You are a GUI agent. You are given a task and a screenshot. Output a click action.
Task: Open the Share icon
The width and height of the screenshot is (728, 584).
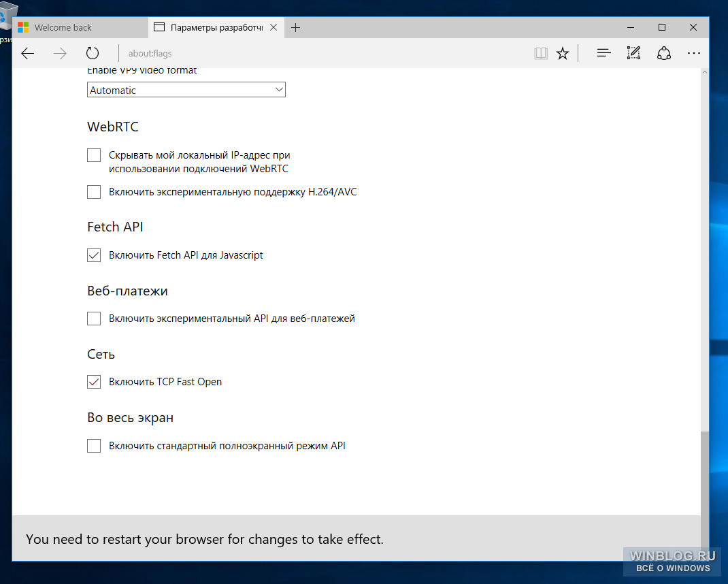[664, 53]
